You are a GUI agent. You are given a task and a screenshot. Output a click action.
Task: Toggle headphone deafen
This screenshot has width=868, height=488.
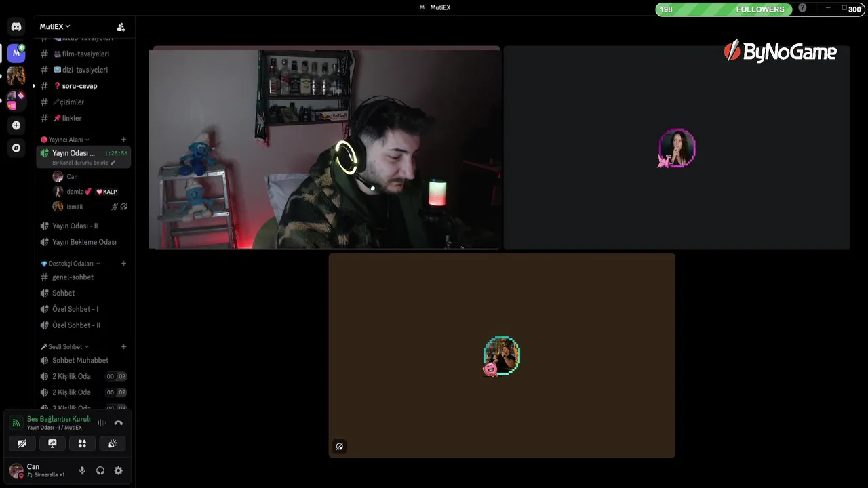point(100,470)
